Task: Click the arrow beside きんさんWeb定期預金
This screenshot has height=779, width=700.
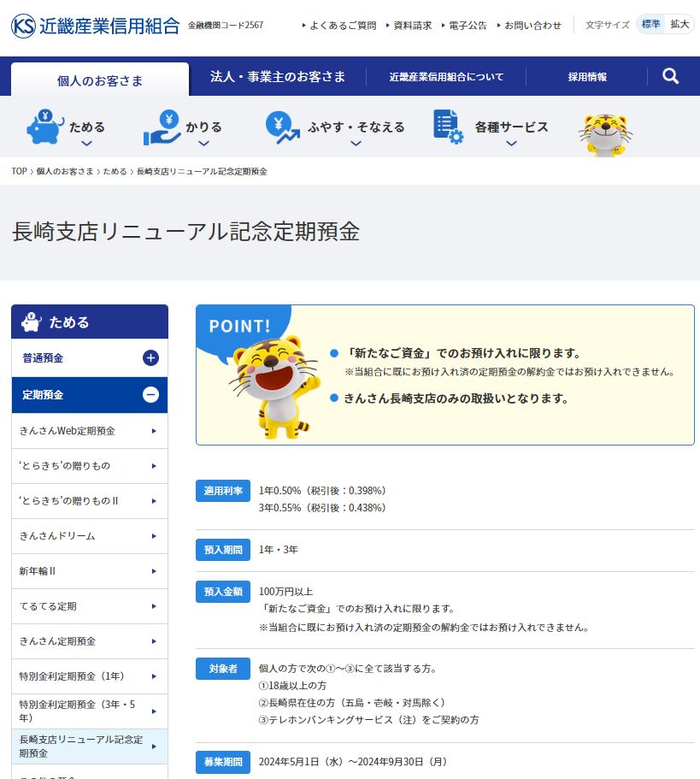Action: (x=154, y=431)
